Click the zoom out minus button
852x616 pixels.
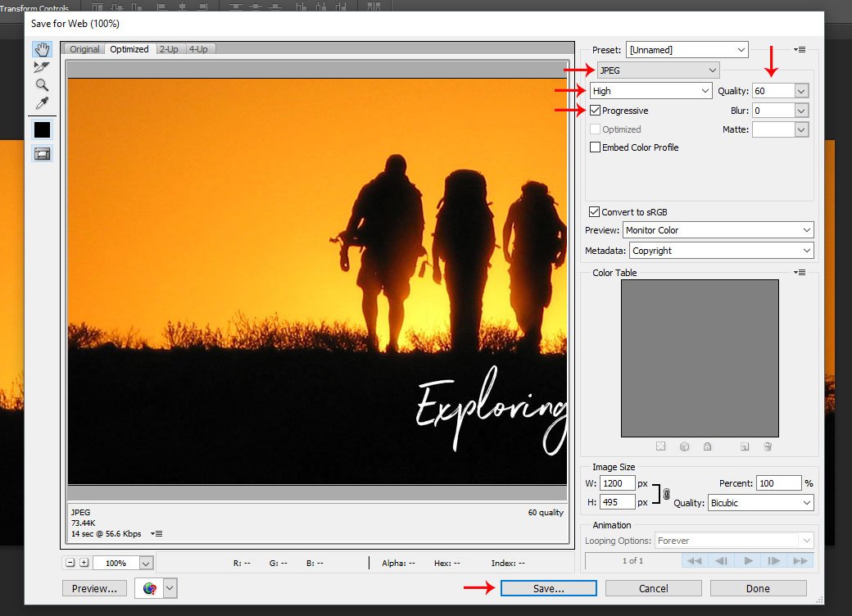(70, 563)
